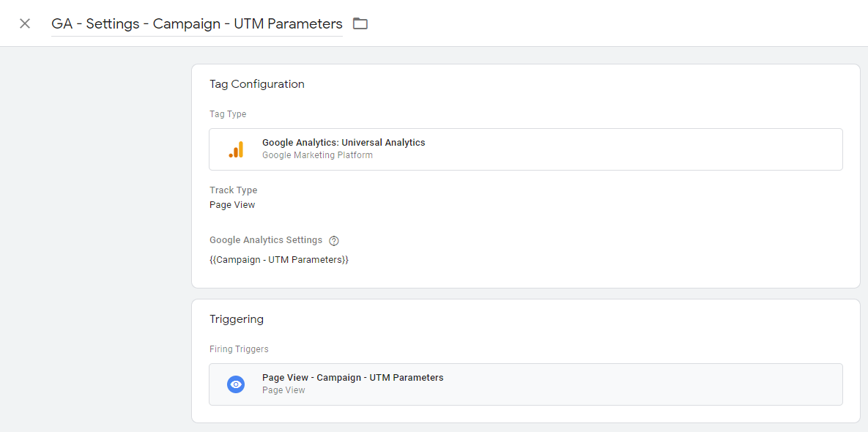Close the tag editor with the X icon

(25, 23)
